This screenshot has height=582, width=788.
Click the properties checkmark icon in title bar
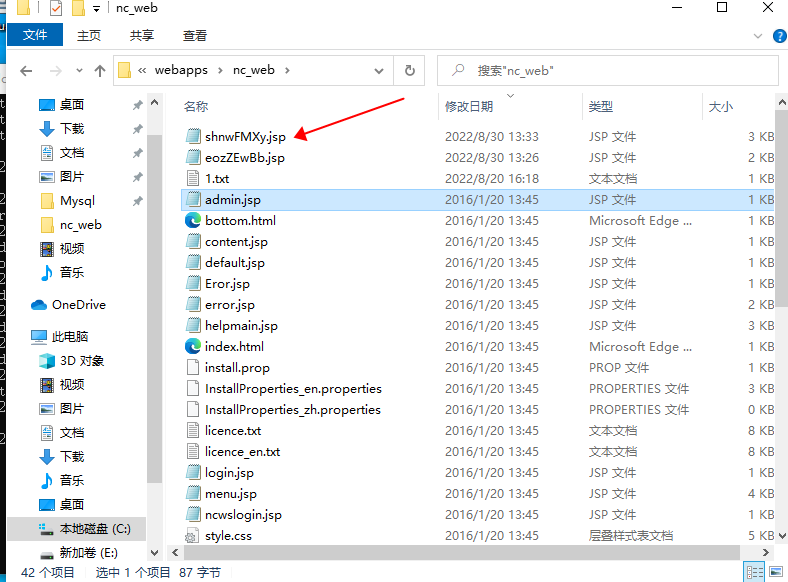pyautogui.click(x=56, y=8)
